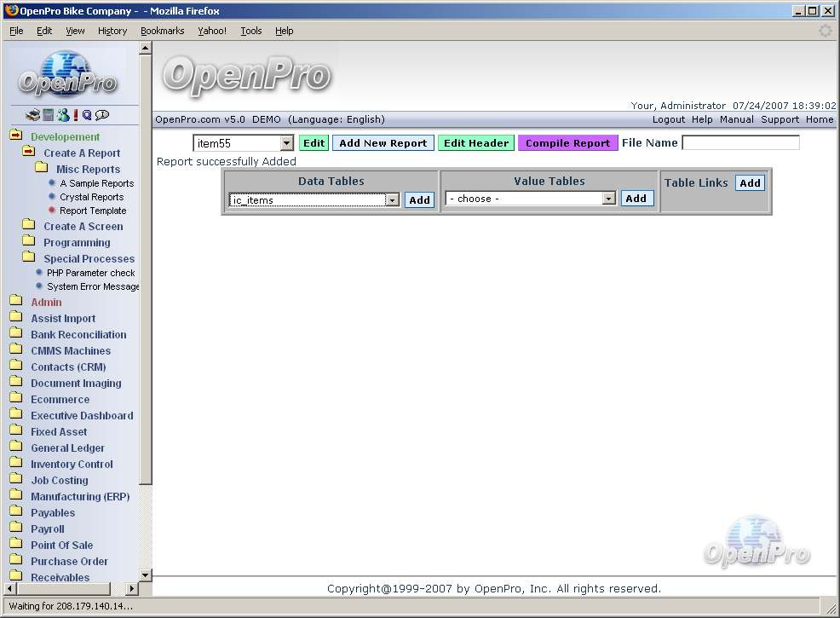
Task: Open the Tools menu
Action: coord(251,31)
